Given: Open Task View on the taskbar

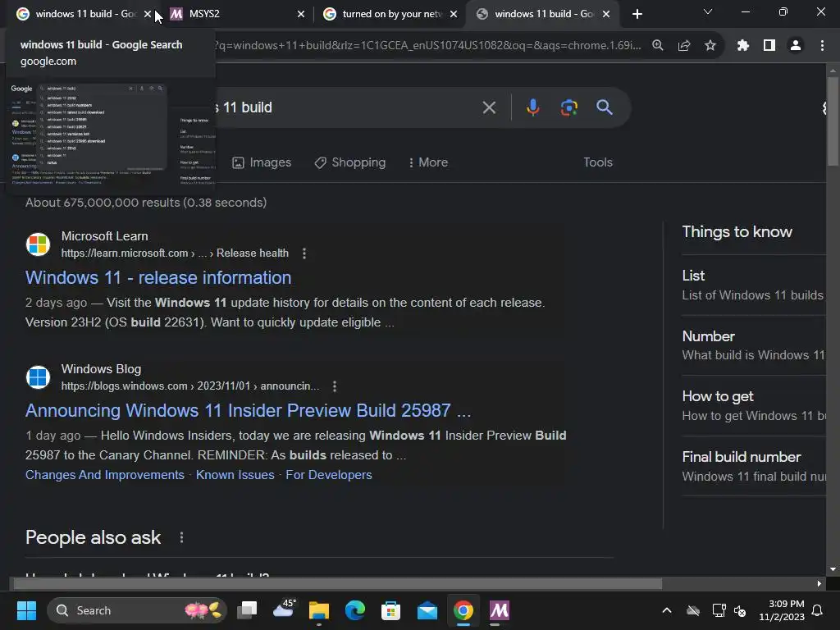Looking at the screenshot, I should pos(247,610).
